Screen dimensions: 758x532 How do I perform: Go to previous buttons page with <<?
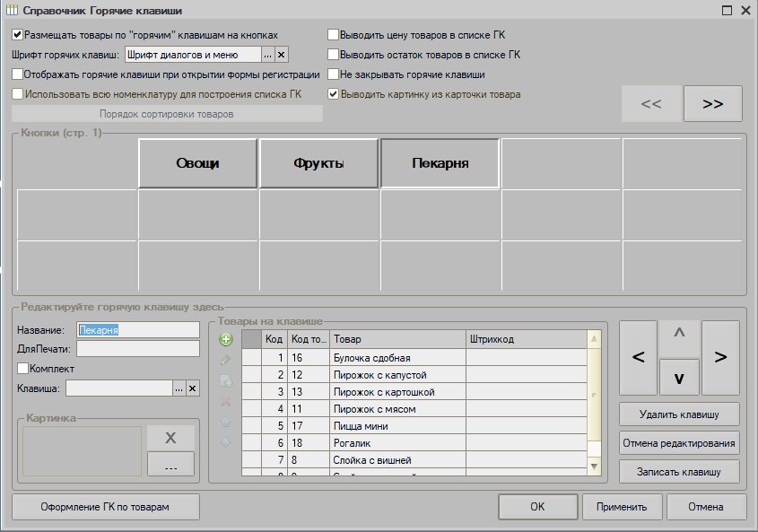(x=651, y=103)
